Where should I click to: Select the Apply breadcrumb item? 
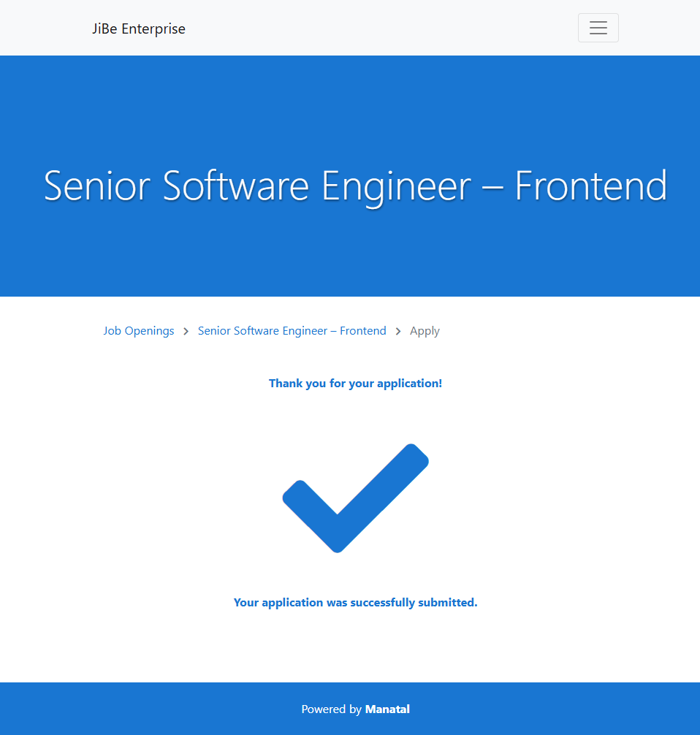click(425, 331)
